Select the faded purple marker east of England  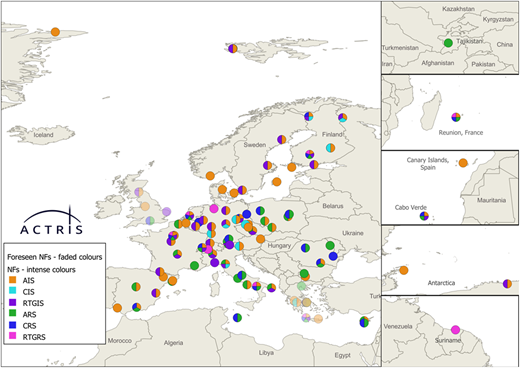167,211
